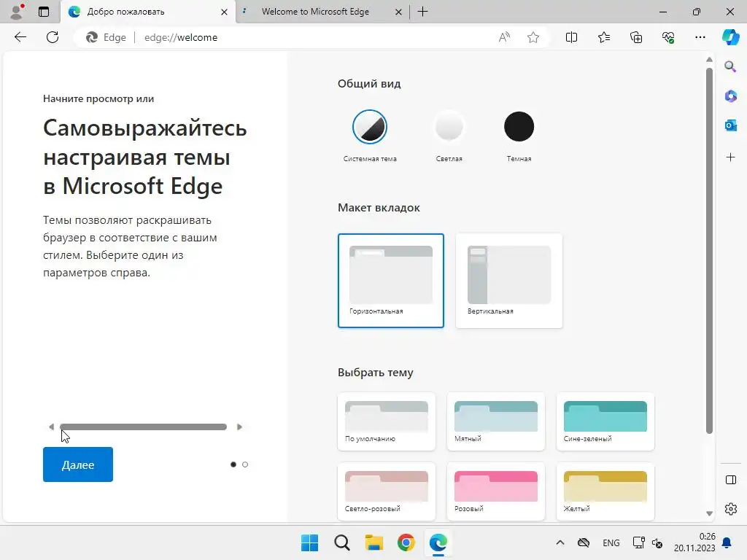Screen dimensions: 747x560
Task: Open the clock showing 0:26 20.11.2023
Action: pyautogui.click(x=694, y=542)
